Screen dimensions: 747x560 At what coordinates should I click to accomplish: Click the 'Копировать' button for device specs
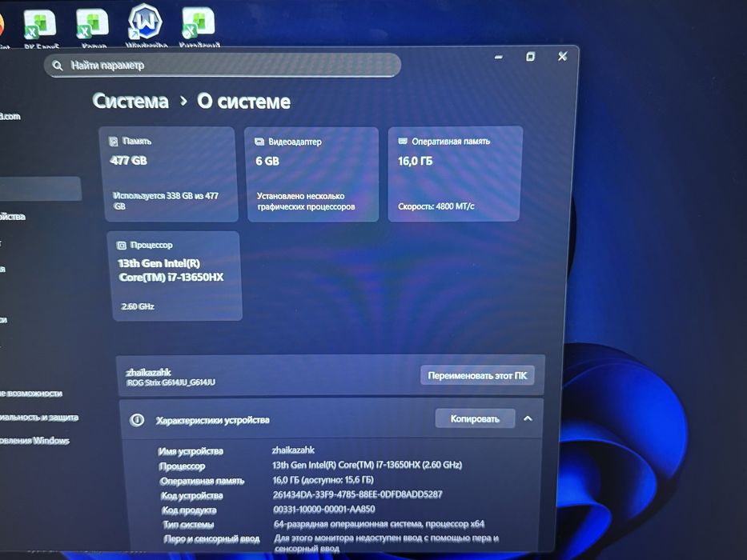coord(475,418)
